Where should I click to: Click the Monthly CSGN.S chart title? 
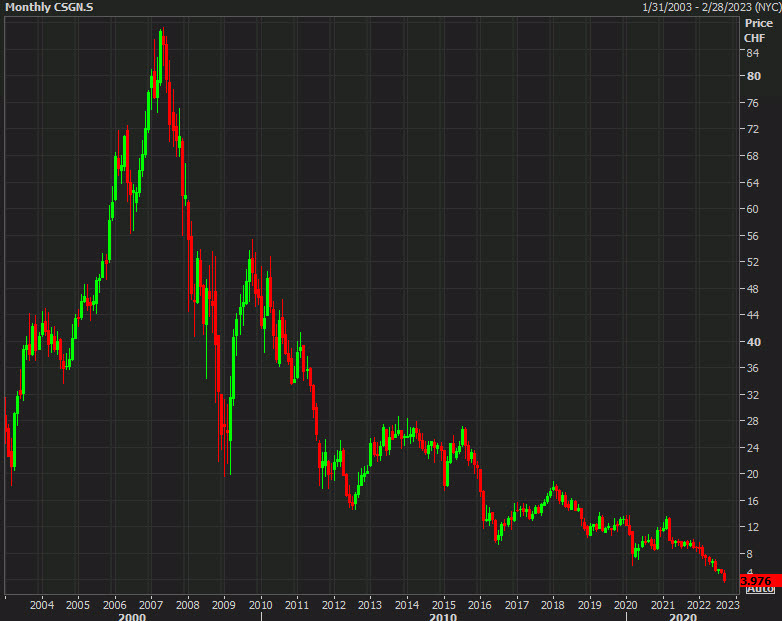(x=49, y=7)
